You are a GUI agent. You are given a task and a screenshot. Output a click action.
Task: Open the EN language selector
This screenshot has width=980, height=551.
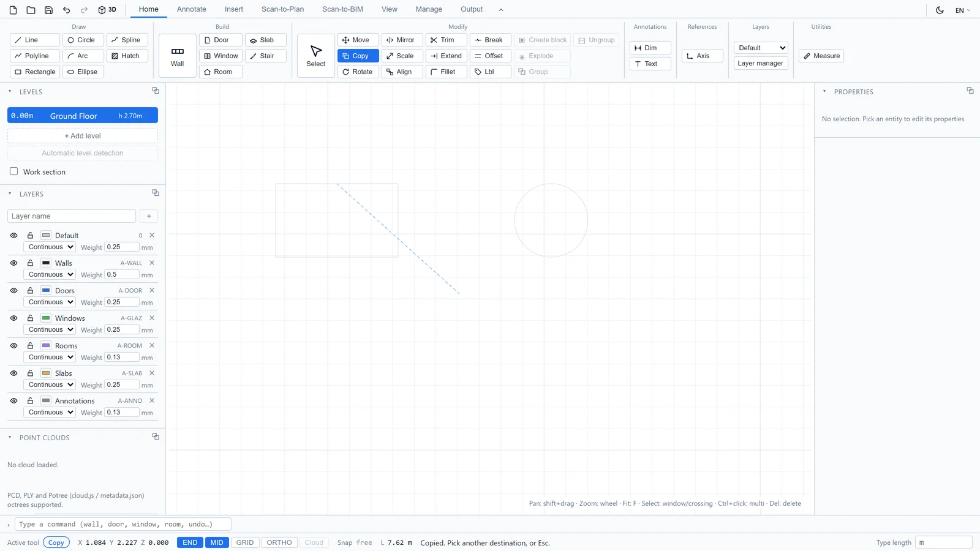coord(963,10)
